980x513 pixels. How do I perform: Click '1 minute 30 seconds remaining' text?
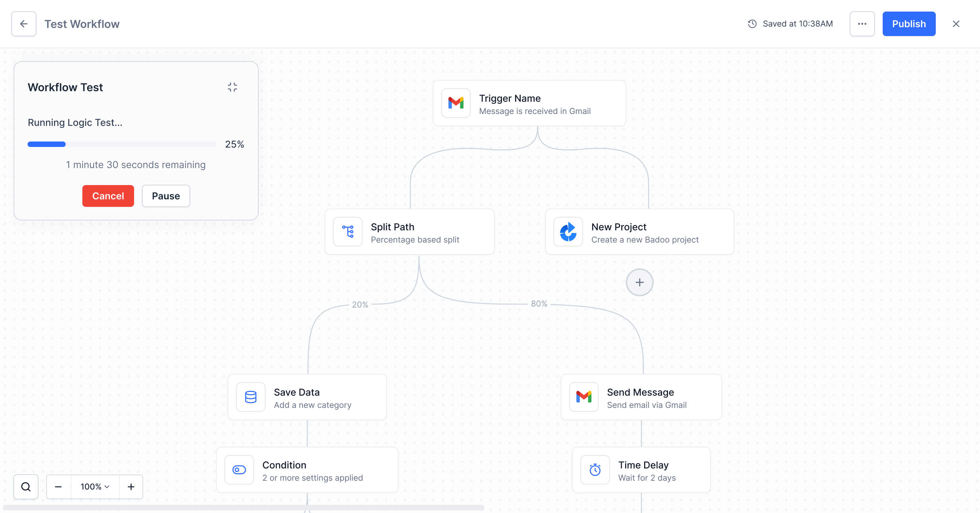point(135,165)
